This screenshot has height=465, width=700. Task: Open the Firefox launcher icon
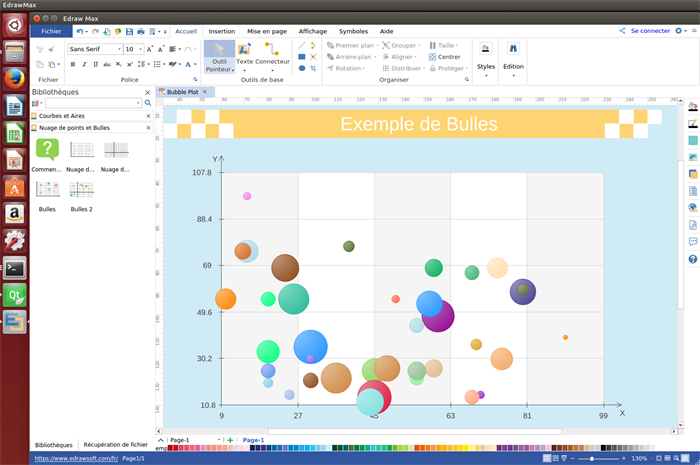pos(14,77)
